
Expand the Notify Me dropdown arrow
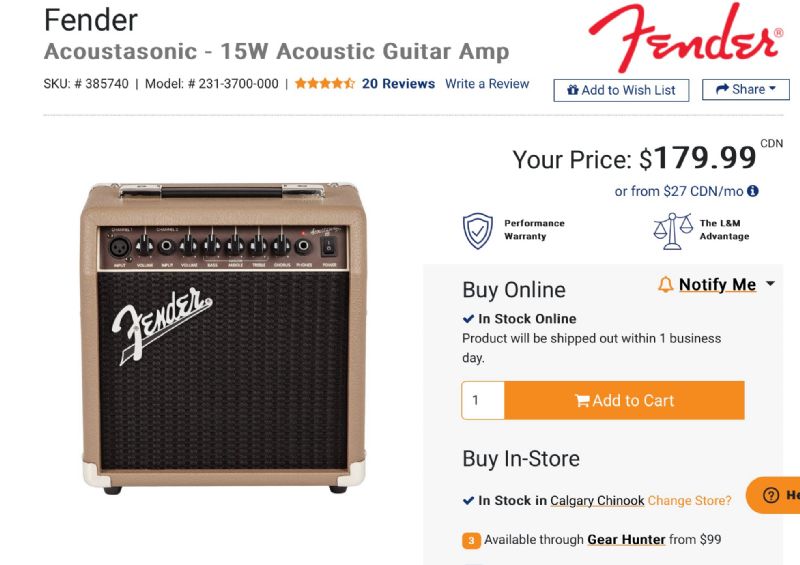770,284
